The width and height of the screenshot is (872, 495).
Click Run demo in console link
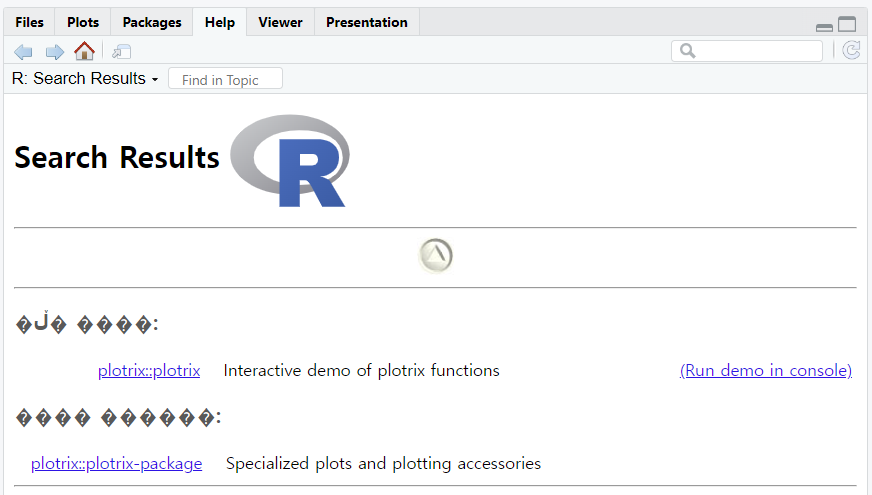point(766,370)
